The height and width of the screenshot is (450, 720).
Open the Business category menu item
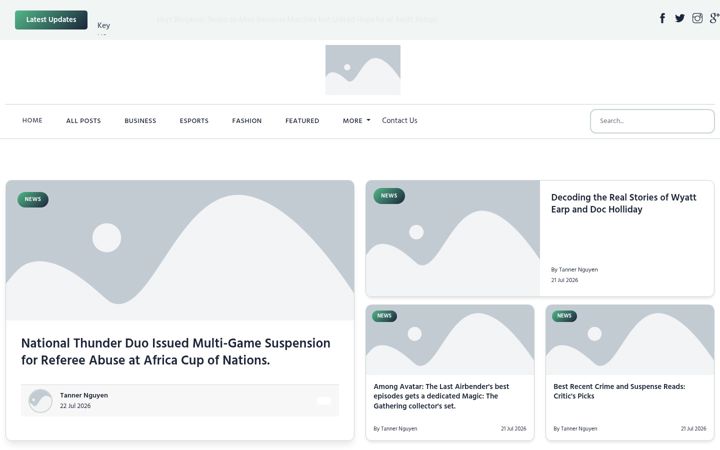point(140,121)
